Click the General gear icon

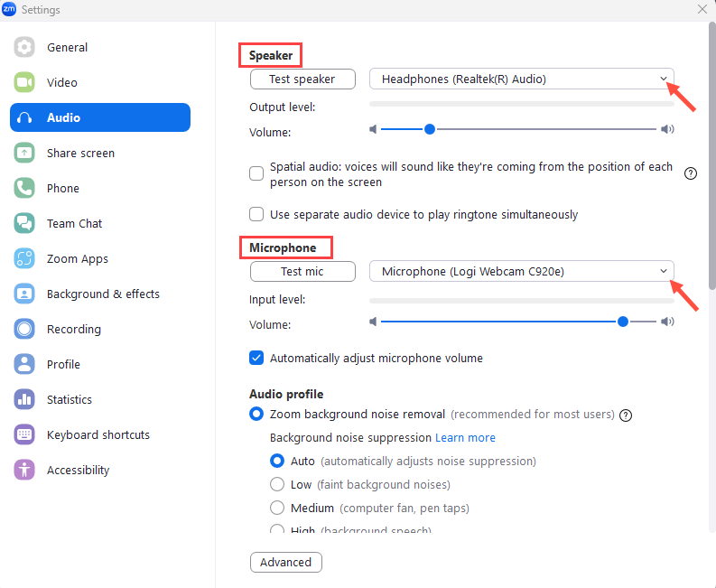24,47
